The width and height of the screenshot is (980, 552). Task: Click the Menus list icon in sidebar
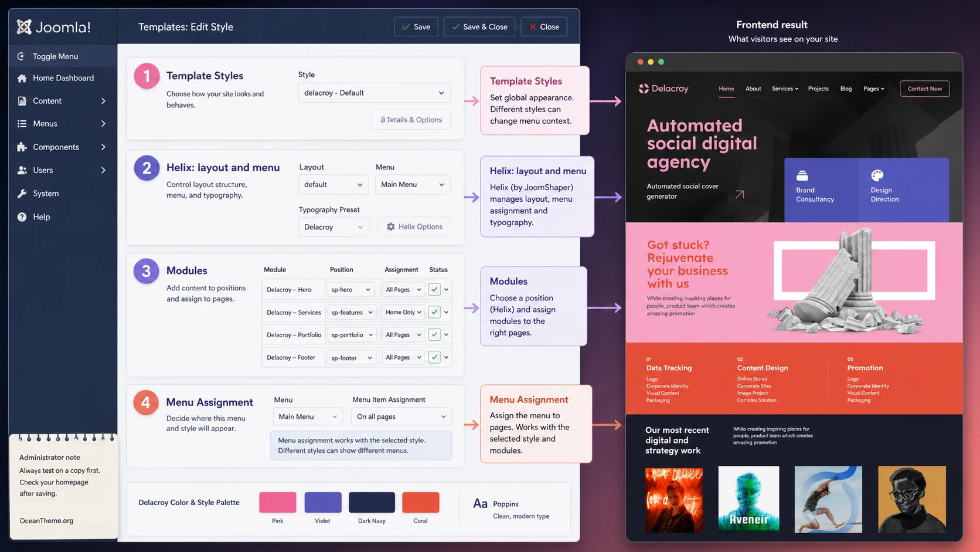(22, 124)
